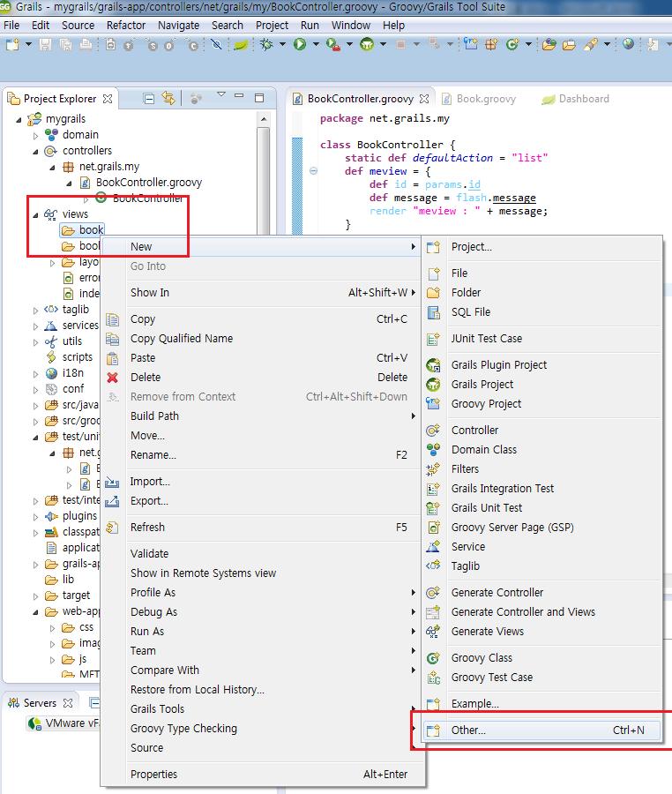Click the Grails command leaf icon
The image size is (672, 794).
[241, 45]
